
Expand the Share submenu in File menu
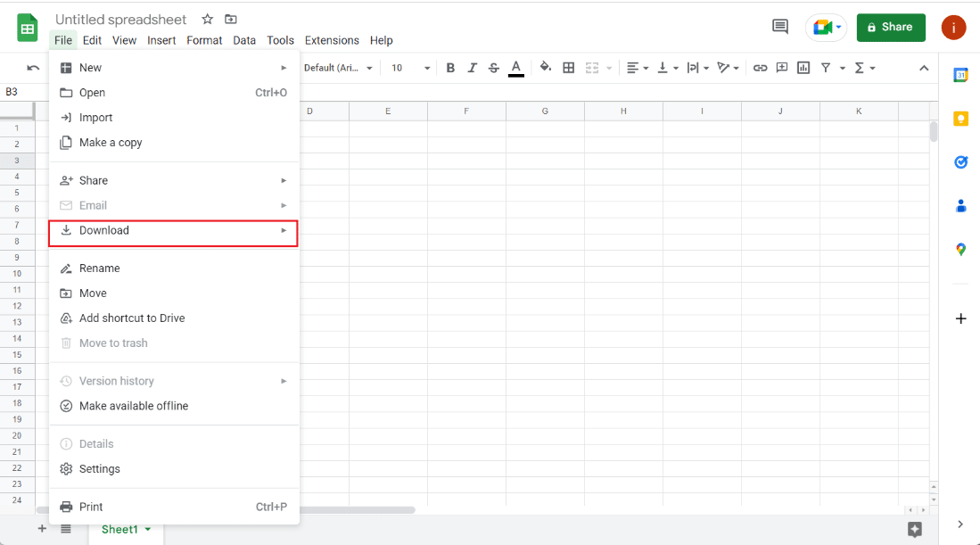(x=174, y=180)
